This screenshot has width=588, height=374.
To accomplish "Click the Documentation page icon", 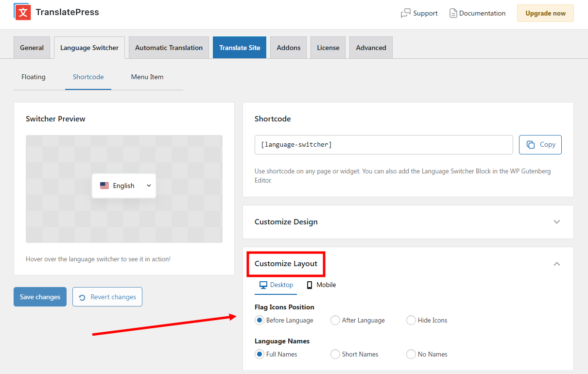I will (x=453, y=14).
